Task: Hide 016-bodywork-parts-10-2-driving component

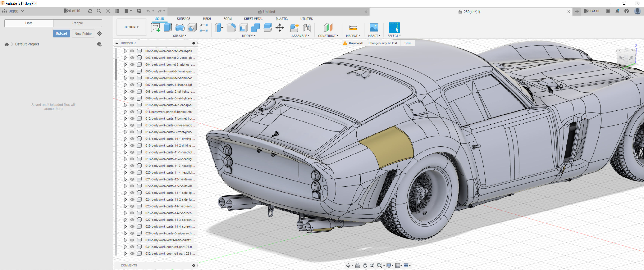Action: (x=132, y=145)
